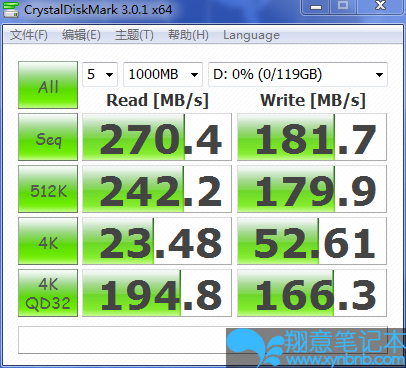The image size is (406, 368).
Task: Open the Language menu
Action: 251,35
